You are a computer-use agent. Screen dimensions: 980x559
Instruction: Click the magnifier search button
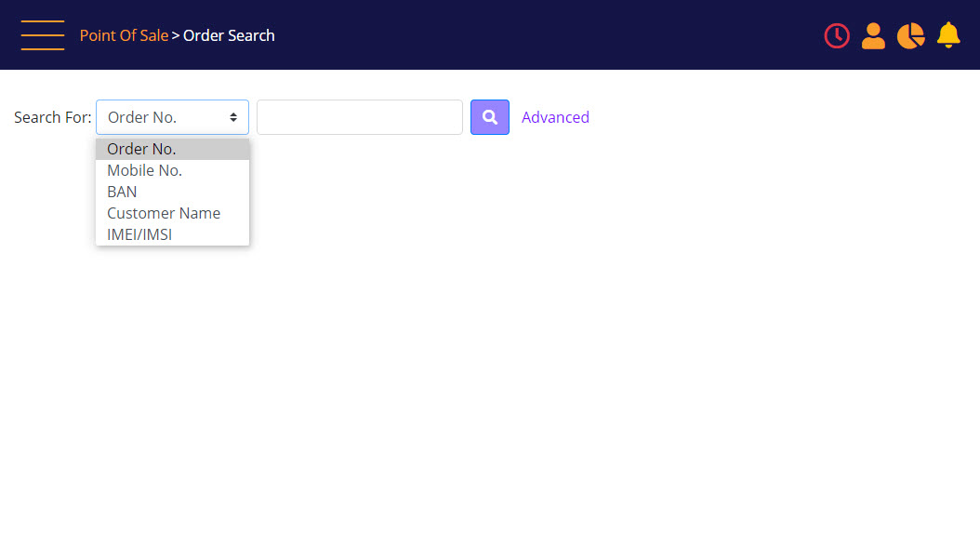point(489,117)
